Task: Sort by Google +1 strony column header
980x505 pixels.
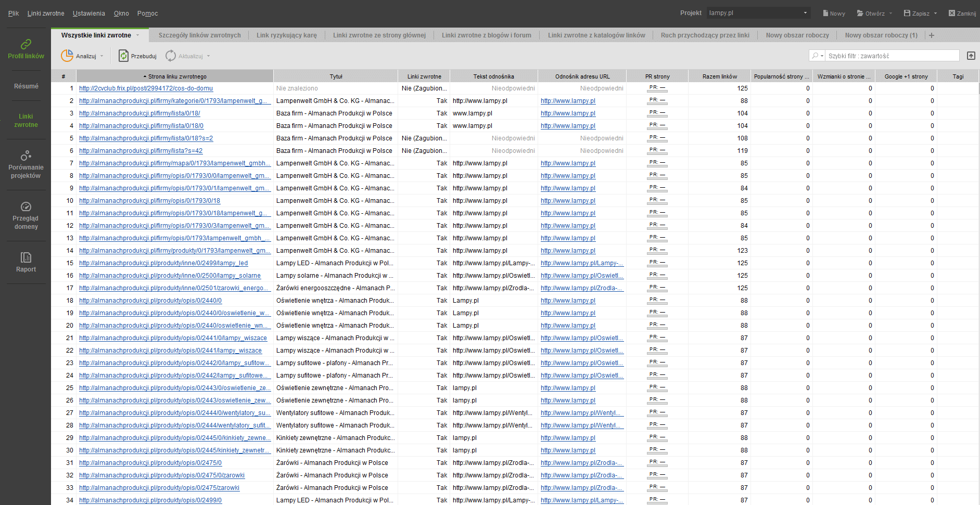Action: click(906, 76)
